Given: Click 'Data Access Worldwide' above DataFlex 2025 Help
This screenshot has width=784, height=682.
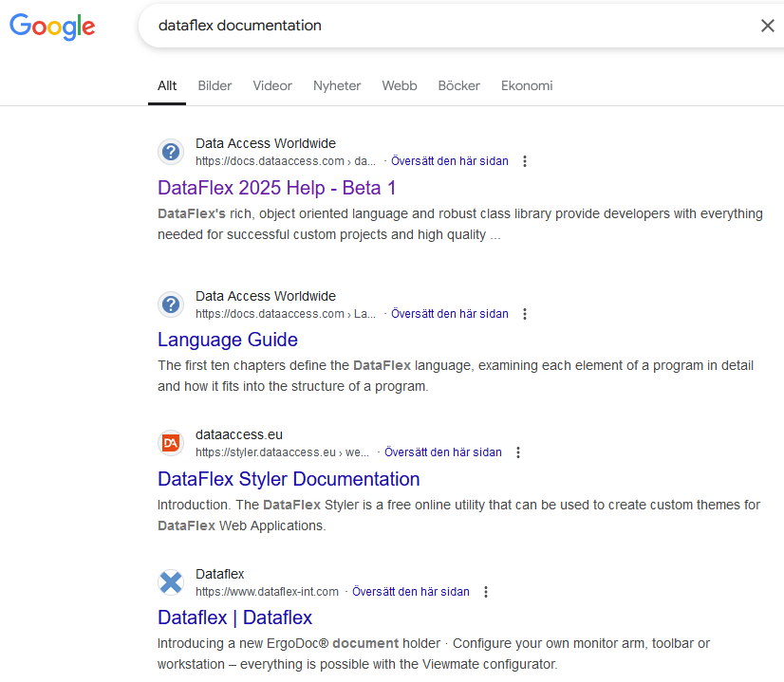Looking at the screenshot, I should pos(266,143).
